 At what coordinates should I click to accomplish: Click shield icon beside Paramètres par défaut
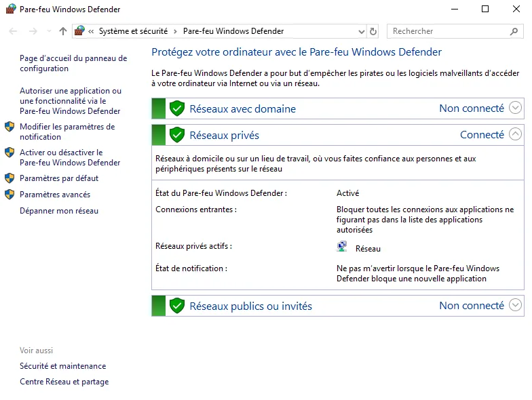click(x=9, y=178)
